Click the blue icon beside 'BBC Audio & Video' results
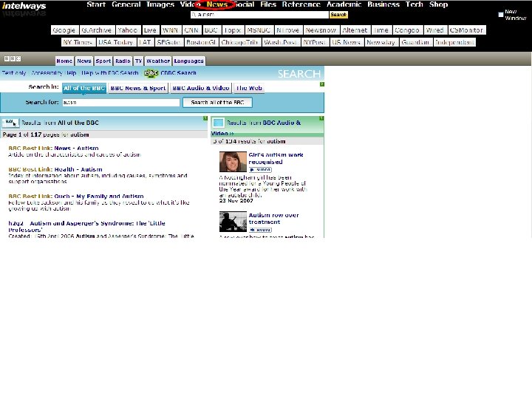532x399 pixels. 219,123
